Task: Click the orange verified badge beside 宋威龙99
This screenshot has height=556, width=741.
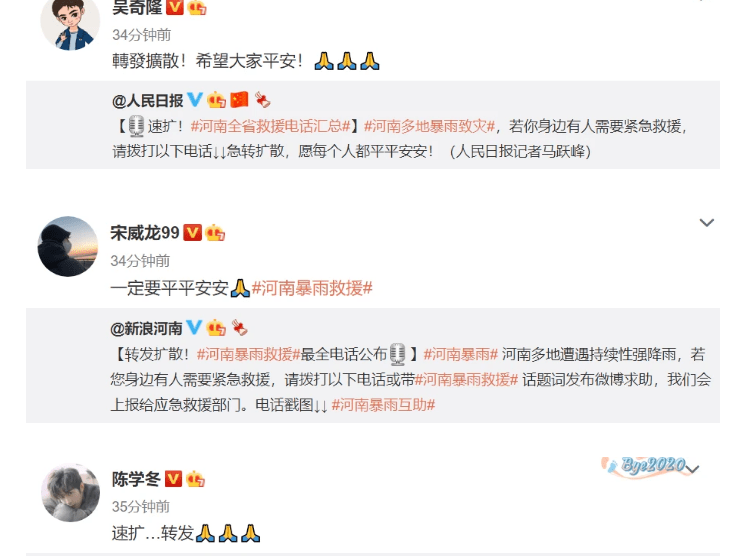Action: pyautogui.click(x=192, y=233)
